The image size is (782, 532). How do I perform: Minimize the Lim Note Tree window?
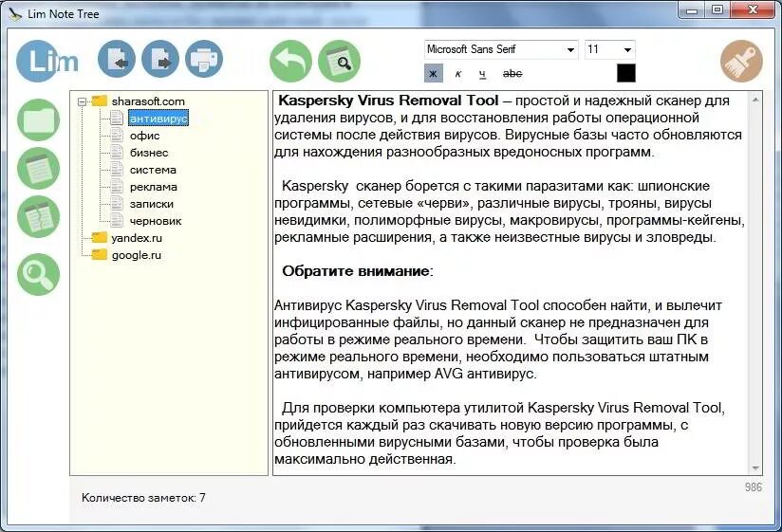pos(691,10)
